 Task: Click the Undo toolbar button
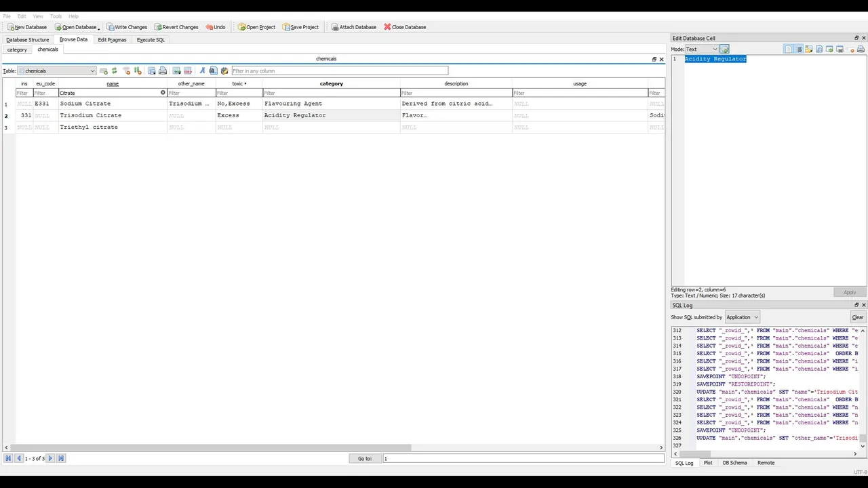[216, 27]
